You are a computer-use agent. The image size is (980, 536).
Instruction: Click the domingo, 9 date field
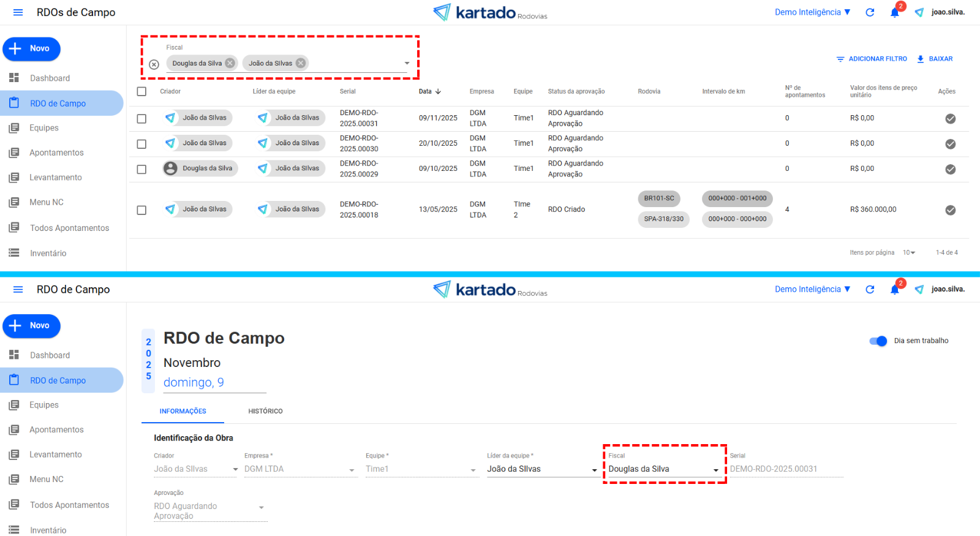tap(194, 382)
